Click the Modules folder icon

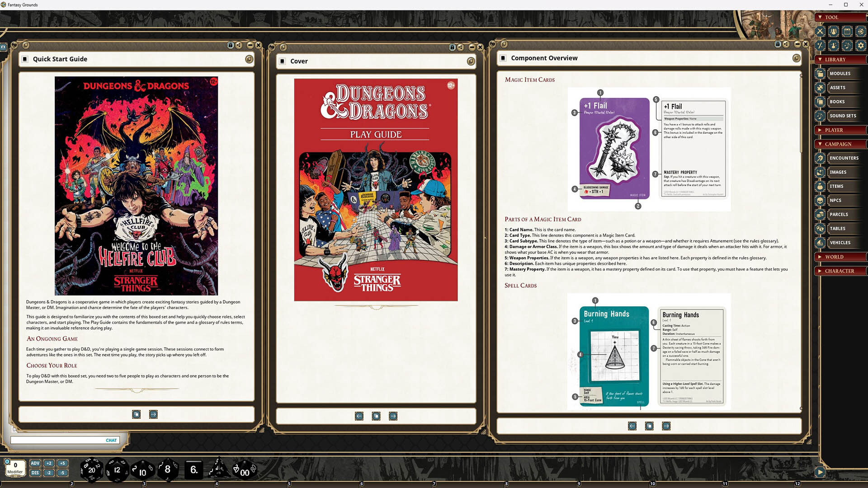tap(820, 74)
